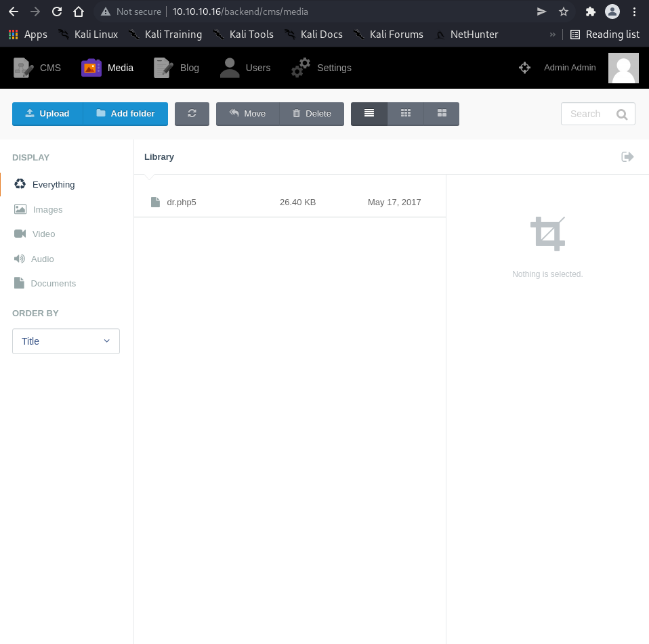Open the Order By Title dropdown
The width and height of the screenshot is (649, 644).
click(x=66, y=341)
